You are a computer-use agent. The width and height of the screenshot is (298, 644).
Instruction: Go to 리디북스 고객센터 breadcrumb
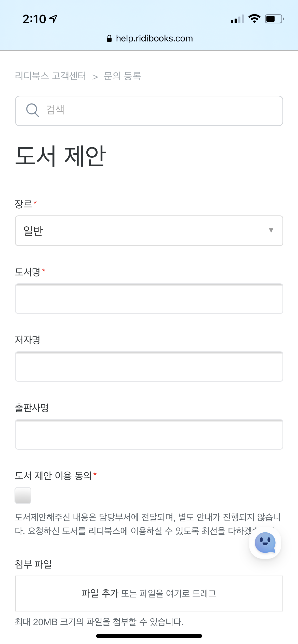point(50,76)
